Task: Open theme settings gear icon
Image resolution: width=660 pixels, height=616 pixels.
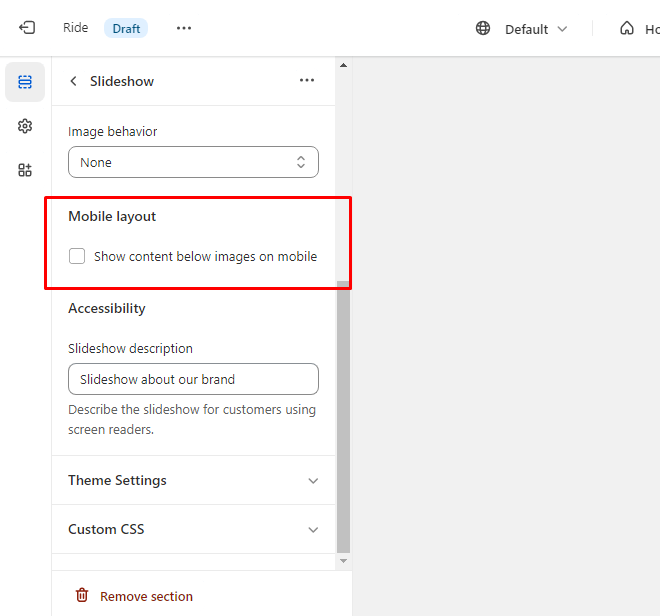Action: 25,126
